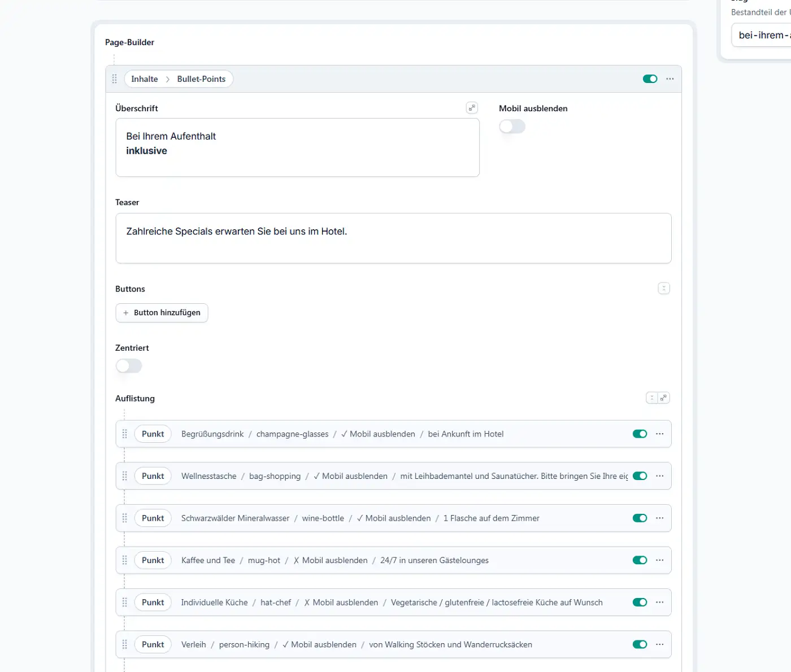Select the Inhalte breadcrumb

pyautogui.click(x=145, y=79)
